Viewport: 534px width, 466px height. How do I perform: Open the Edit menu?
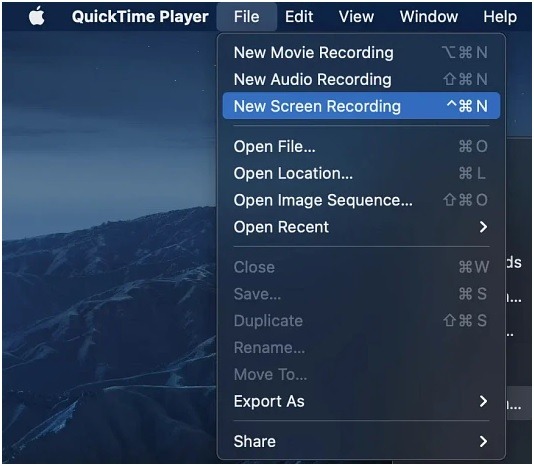coord(299,16)
